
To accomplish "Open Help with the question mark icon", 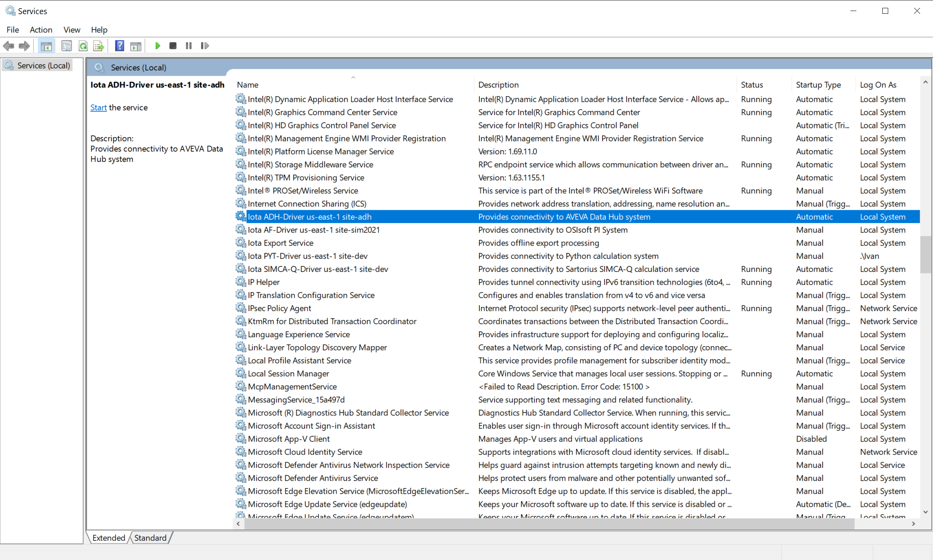I will pyautogui.click(x=119, y=46).
